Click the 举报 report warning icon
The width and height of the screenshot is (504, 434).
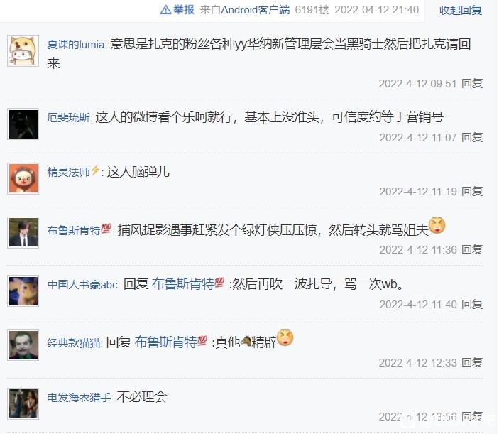(165, 10)
